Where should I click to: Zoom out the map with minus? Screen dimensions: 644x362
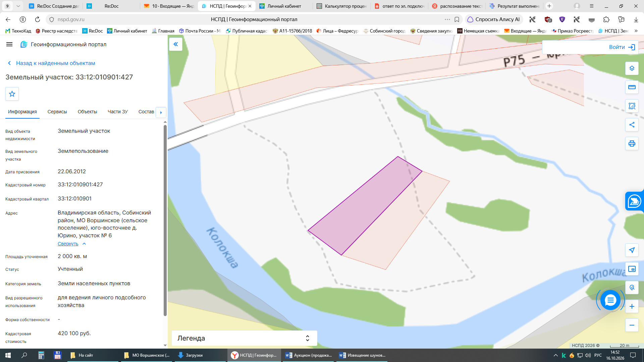click(632, 325)
